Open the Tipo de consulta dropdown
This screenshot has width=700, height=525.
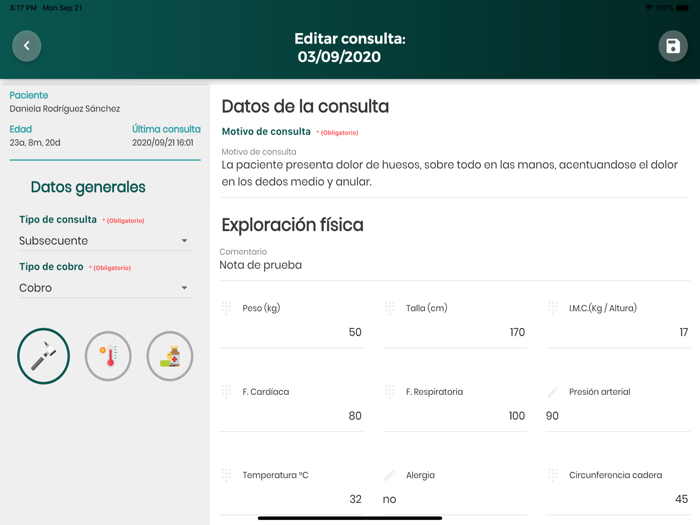tap(105, 241)
